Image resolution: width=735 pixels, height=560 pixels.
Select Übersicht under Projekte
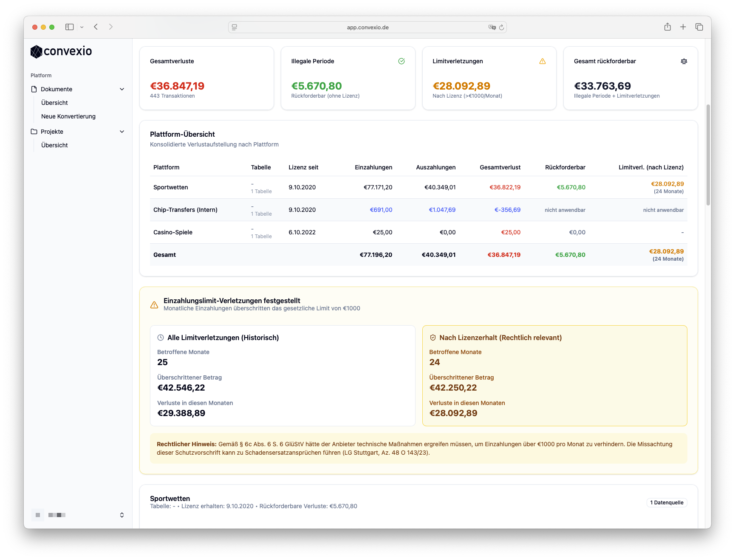54,145
